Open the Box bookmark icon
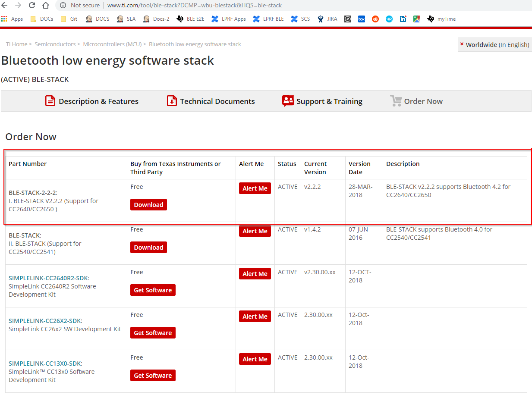 coord(362,19)
